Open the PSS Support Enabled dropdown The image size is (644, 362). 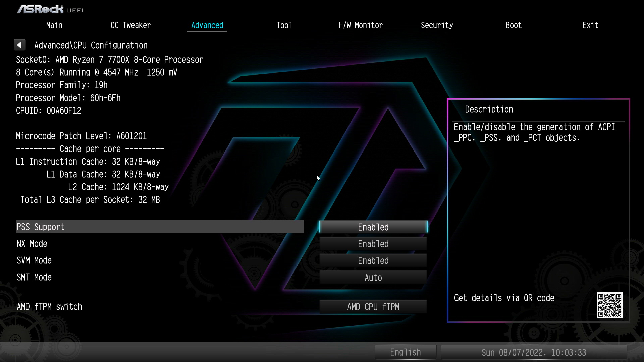point(373,227)
